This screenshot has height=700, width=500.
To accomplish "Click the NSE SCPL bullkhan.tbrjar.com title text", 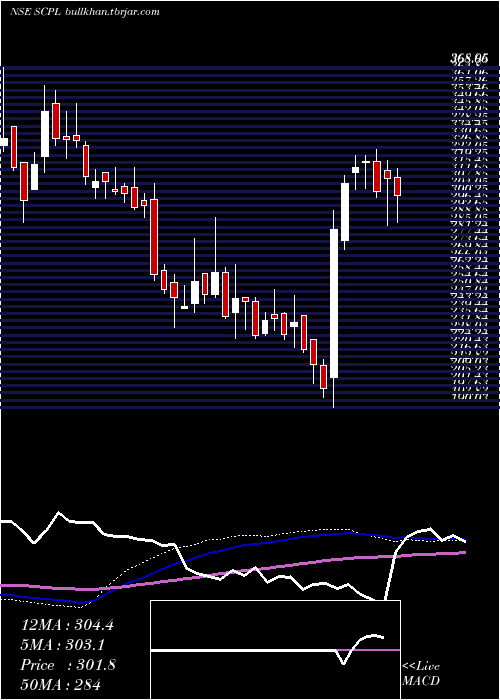I will click(84, 12).
